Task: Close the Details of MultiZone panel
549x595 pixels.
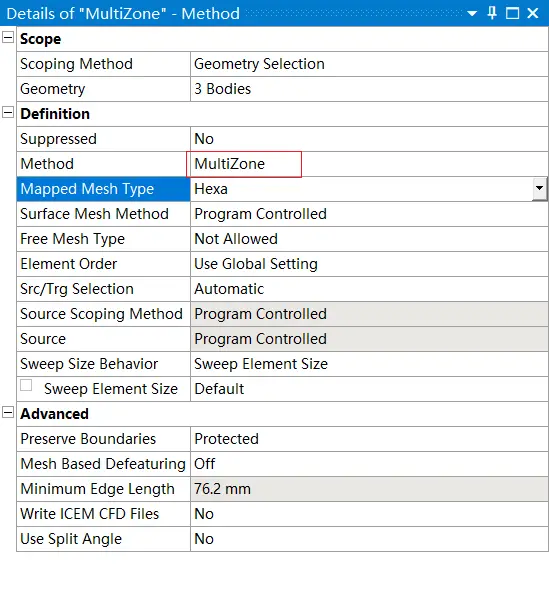Action: 533,13
